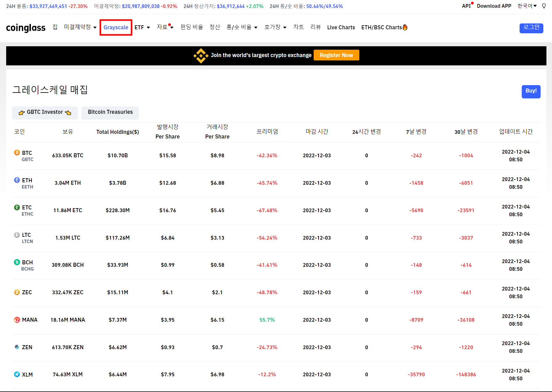Click the blue Buy! button
Image resolution: width=552 pixels, height=392 pixels.
pyautogui.click(x=531, y=91)
